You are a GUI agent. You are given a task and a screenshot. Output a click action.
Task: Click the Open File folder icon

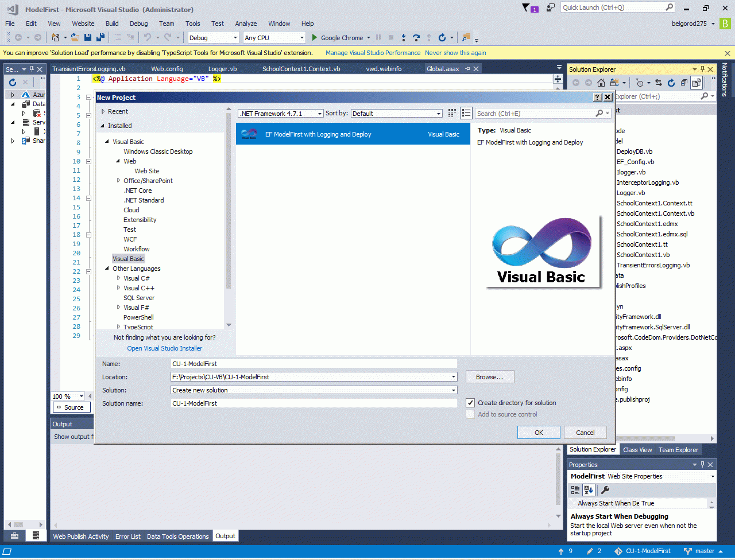75,38
